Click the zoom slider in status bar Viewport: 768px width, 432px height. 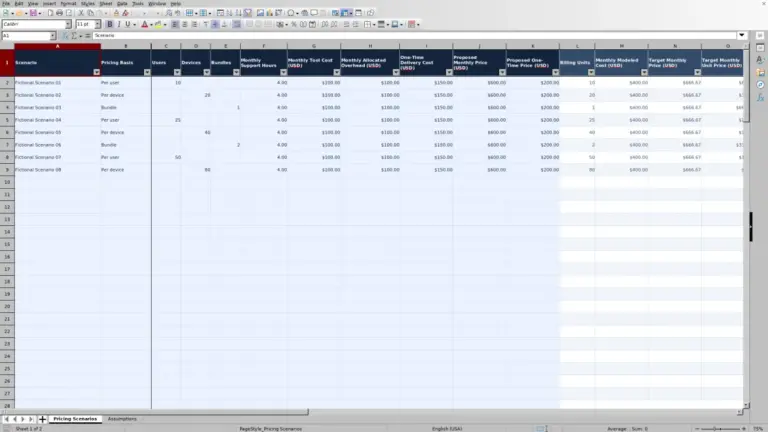(720, 429)
